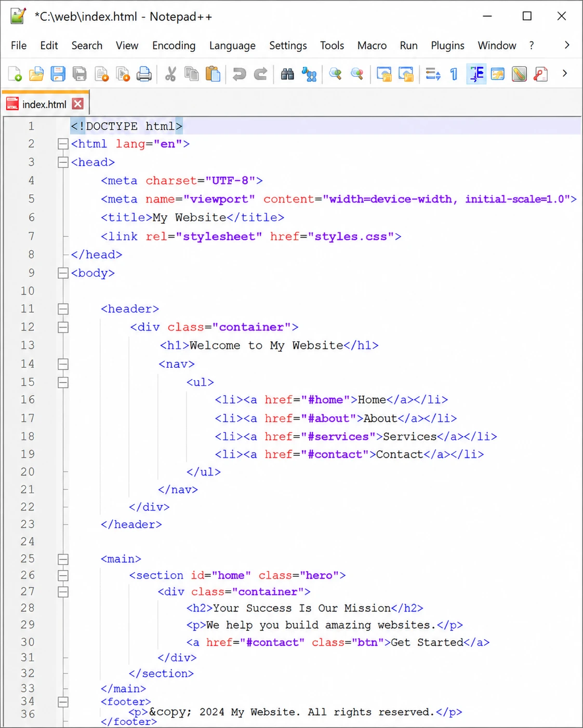Open the Macro menu
Screen dimensions: 583x728
372,46
